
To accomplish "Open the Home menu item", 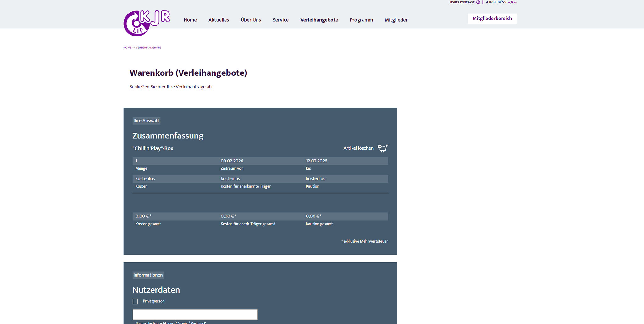I will click(190, 20).
